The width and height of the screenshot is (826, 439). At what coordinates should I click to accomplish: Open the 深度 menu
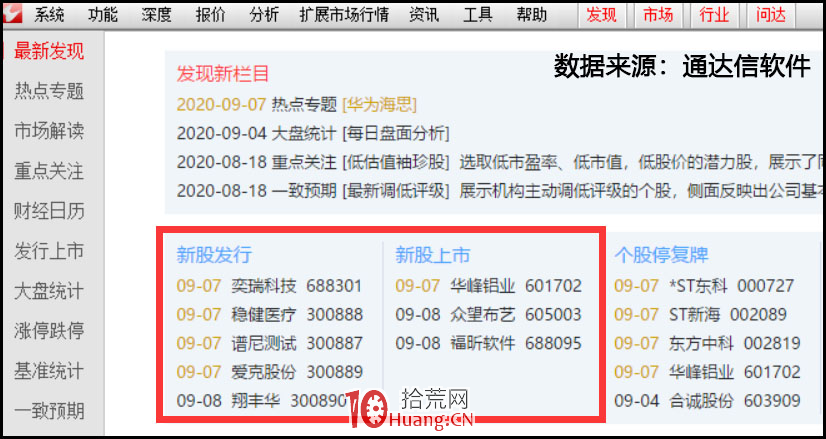tap(156, 15)
